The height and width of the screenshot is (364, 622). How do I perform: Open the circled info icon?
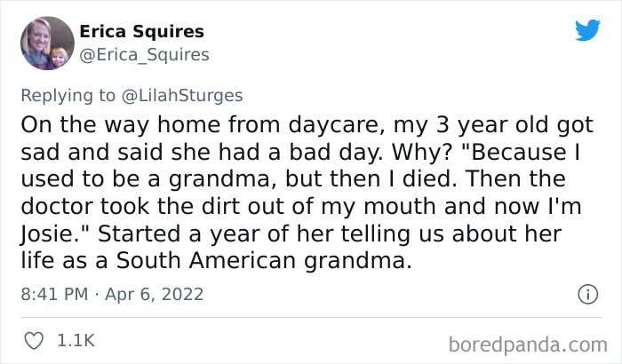[587, 294]
